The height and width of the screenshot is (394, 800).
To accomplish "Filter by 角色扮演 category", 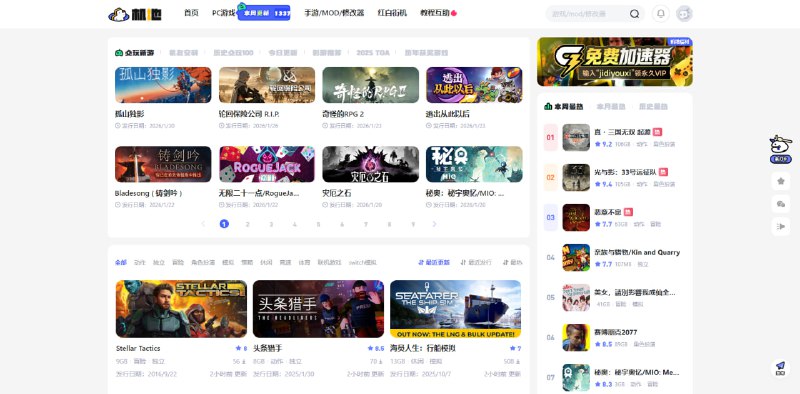I will 203,262.
